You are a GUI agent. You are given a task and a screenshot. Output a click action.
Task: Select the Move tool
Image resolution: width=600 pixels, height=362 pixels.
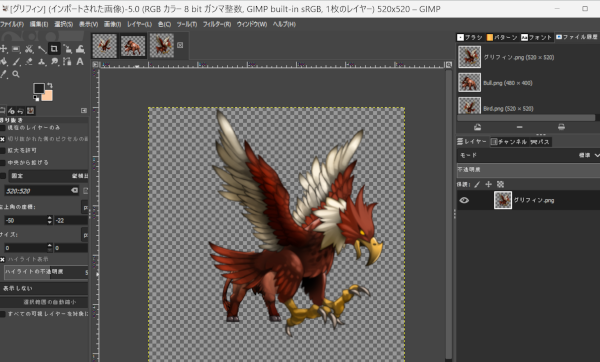(x=3, y=49)
